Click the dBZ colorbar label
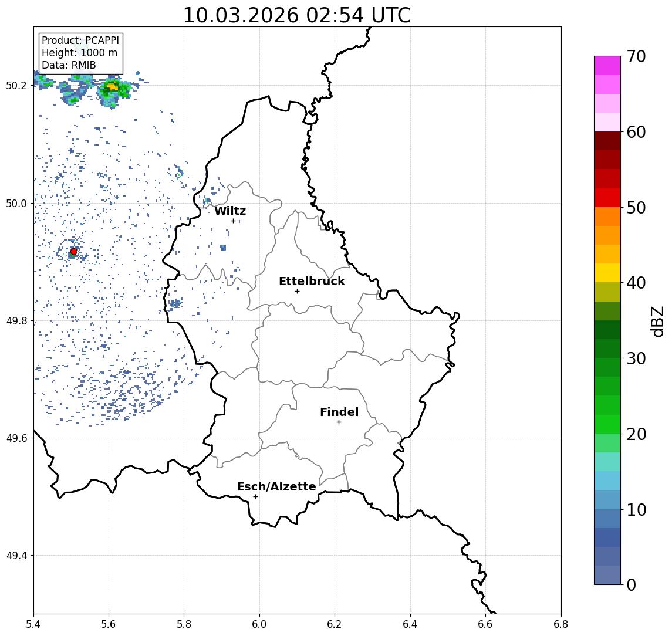This screenshot has width=672, height=636. (x=658, y=321)
